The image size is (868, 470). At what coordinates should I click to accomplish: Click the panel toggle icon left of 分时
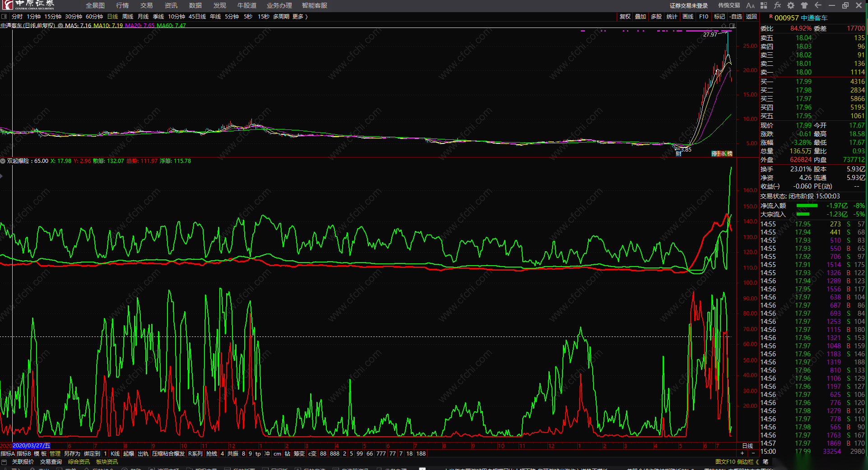[4, 17]
